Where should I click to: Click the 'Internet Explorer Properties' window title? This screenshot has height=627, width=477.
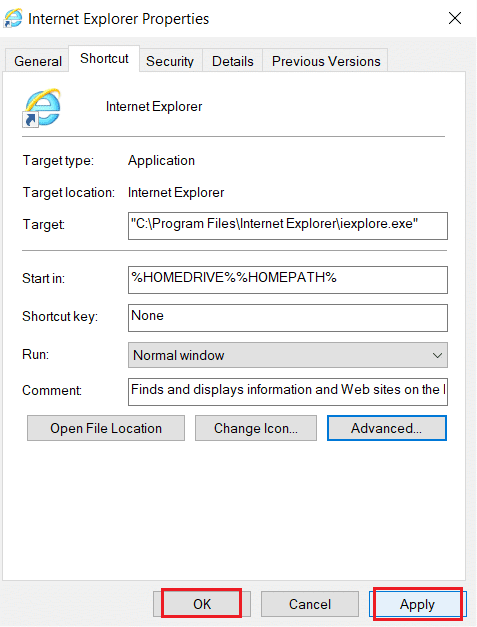[119, 19]
